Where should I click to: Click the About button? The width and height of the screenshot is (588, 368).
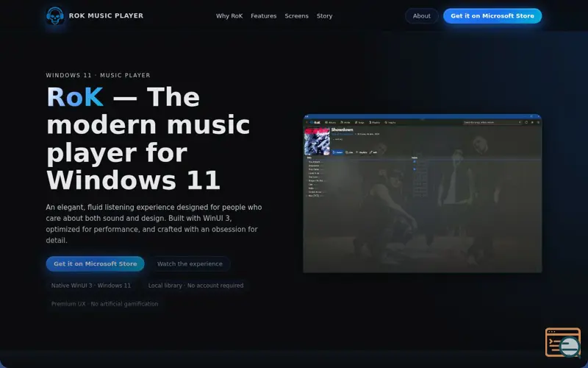pos(421,15)
